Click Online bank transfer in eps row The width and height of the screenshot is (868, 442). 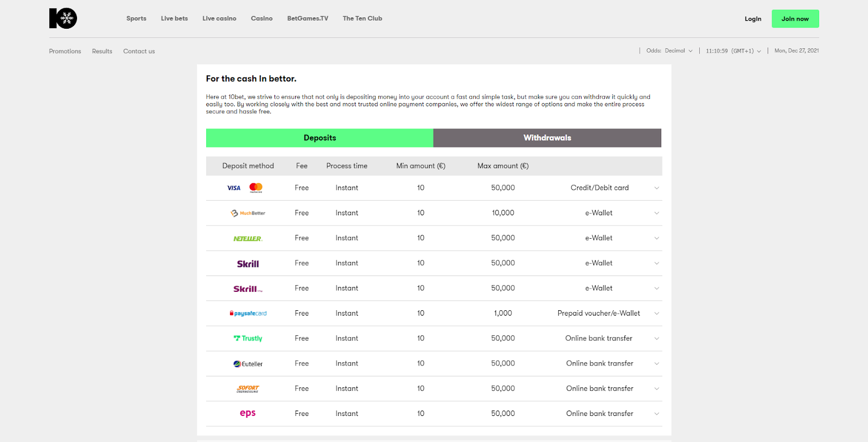599,414
